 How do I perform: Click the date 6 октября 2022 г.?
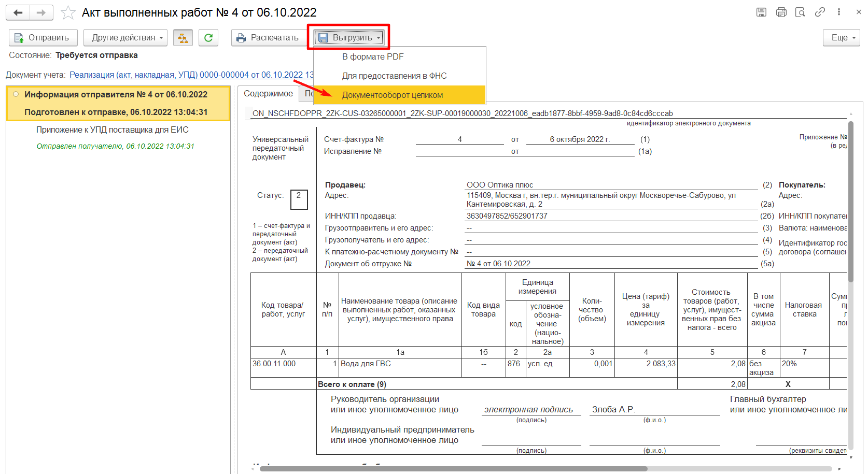point(580,139)
